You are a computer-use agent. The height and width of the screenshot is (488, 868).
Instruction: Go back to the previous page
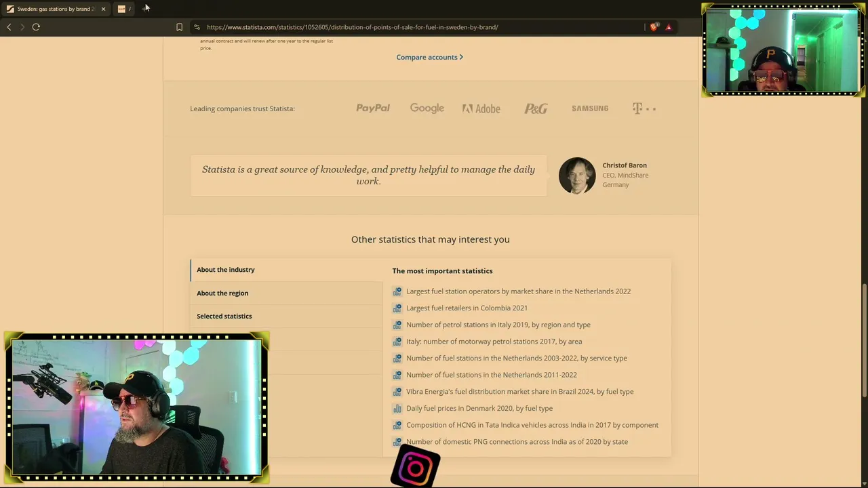pyautogui.click(x=9, y=27)
